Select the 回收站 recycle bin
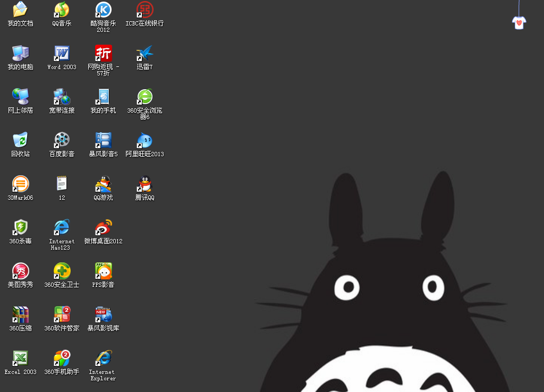 pyautogui.click(x=20, y=140)
